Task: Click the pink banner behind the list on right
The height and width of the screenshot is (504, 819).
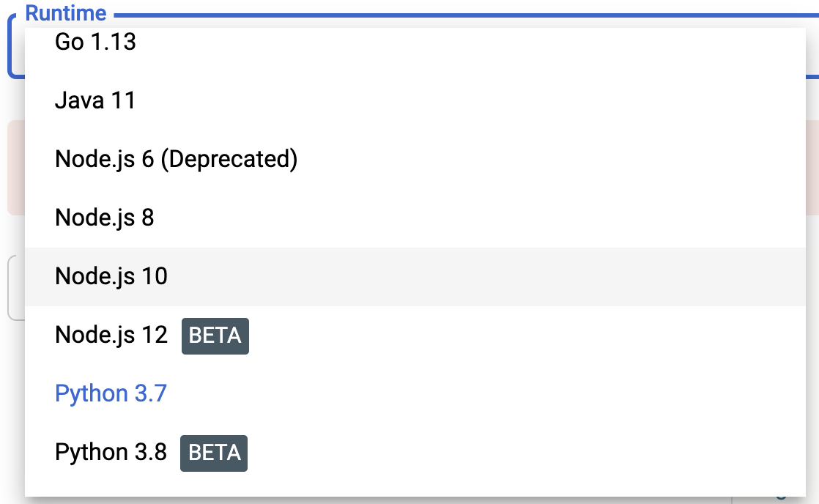Action: [812, 168]
